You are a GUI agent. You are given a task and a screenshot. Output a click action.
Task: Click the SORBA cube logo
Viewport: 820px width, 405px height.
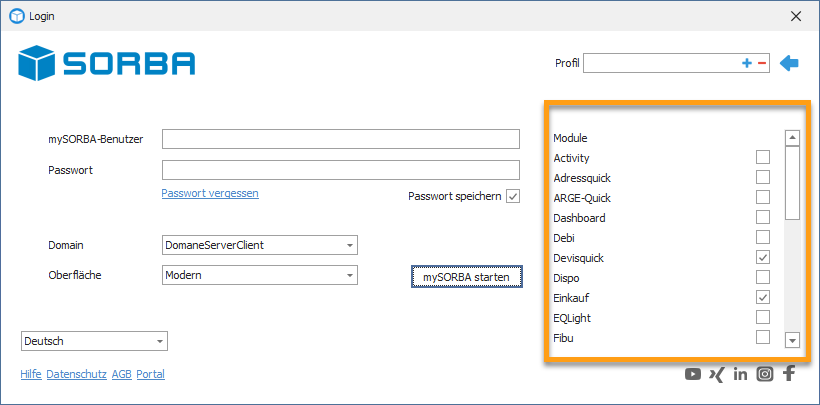tap(36, 63)
